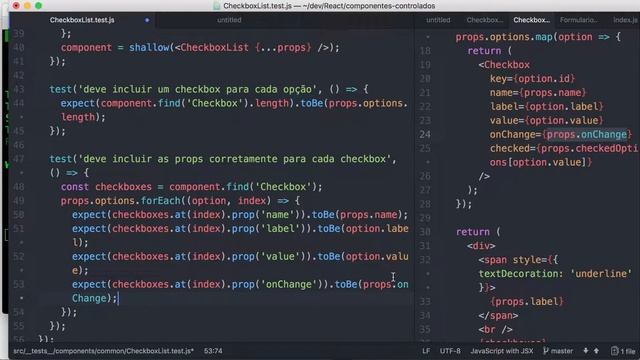The height and width of the screenshot is (360, 640).
Task: Switch to the CheckboxList.test.js tab
Action: pos(82,20)
